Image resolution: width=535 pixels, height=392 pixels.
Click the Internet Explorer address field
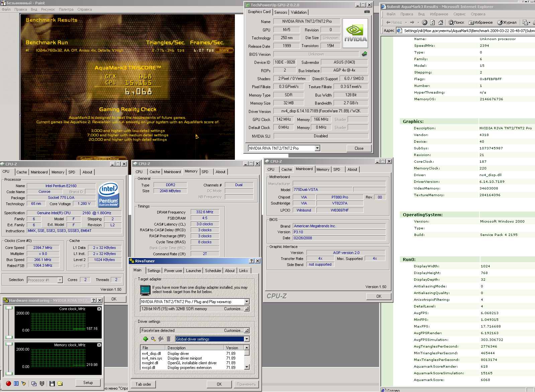point(465,30)
